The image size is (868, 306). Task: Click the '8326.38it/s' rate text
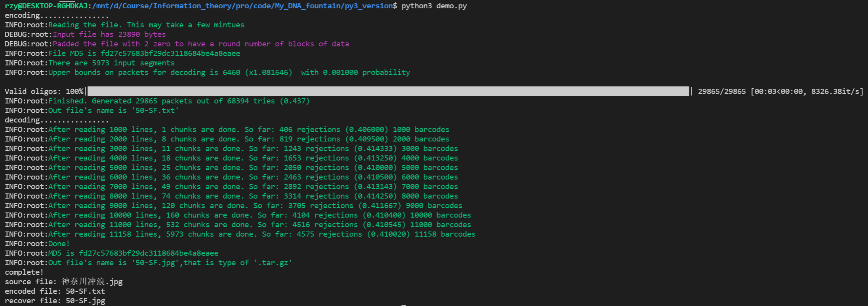pos(835,92)
